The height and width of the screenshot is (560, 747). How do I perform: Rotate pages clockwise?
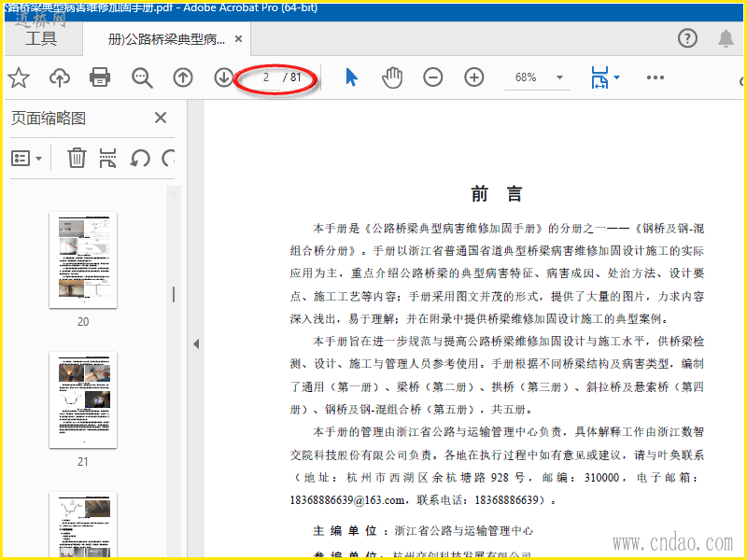[168, 158]
